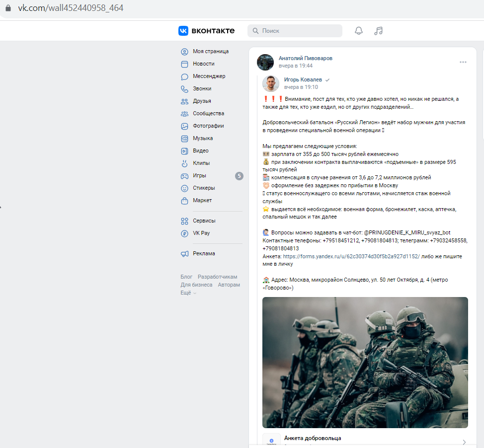Open the Стикеры menu item
This screenshot has width=484, height=448.
click(204, 188)
